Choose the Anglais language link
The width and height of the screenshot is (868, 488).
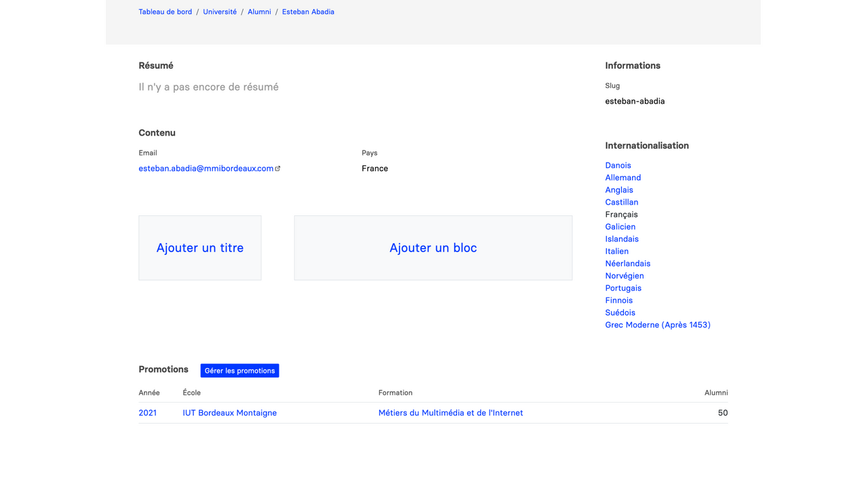618,190
